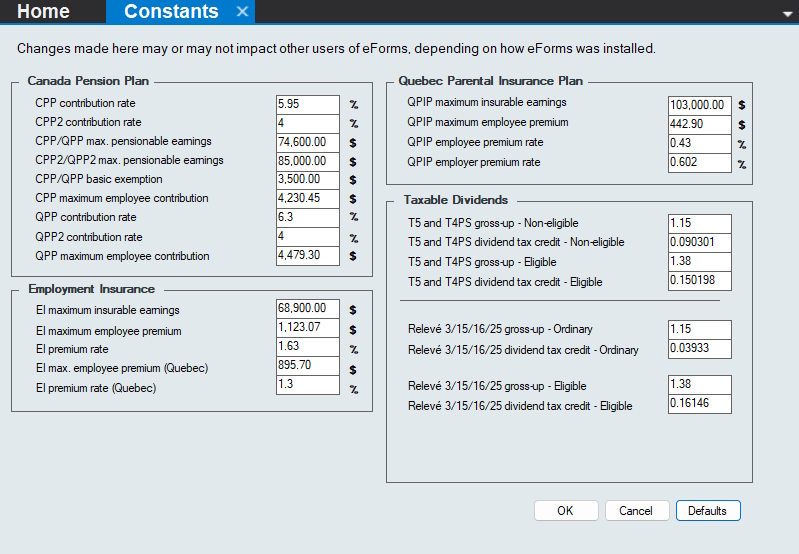Screen dimensions: 799x554
Task: Select the Constants tab
Action: (x=171, y=12)
